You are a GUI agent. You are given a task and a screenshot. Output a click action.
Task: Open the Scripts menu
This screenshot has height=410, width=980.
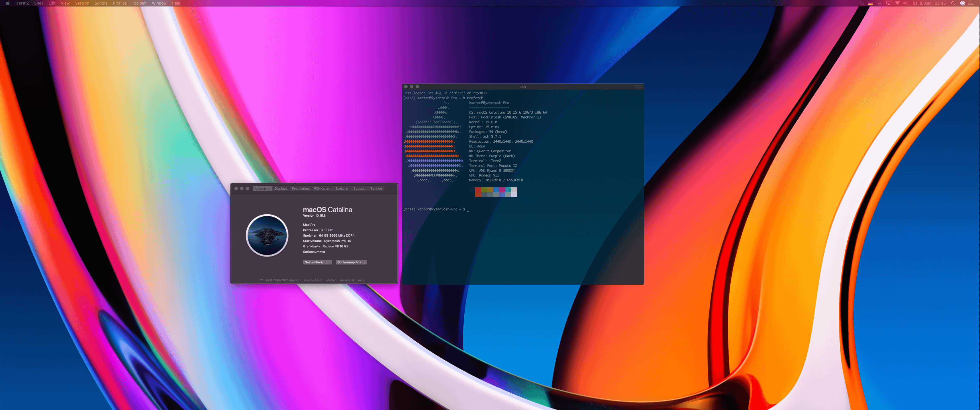[101, 3]
